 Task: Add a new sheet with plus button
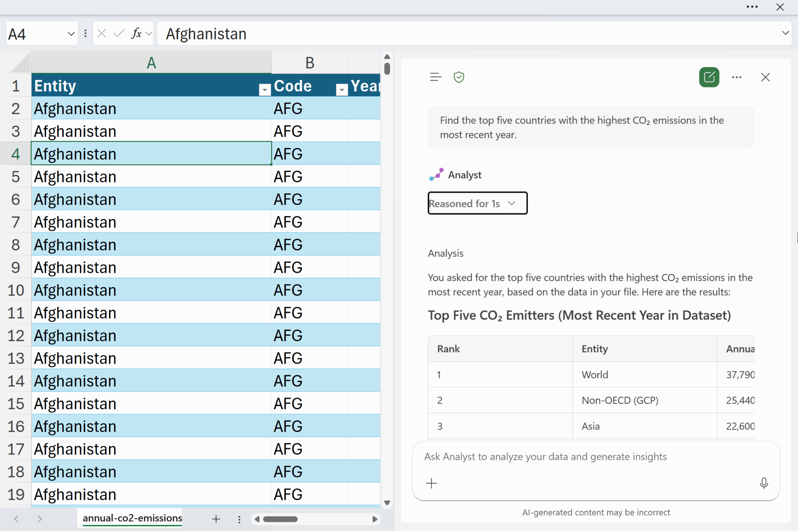pyautogui.click(x=216, y=519)
